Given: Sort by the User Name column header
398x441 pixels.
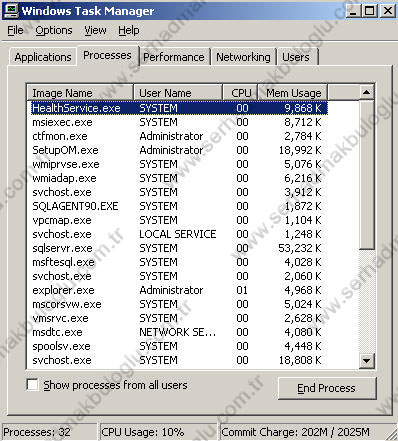Looking at the screenshot, I should click(178, 93).
